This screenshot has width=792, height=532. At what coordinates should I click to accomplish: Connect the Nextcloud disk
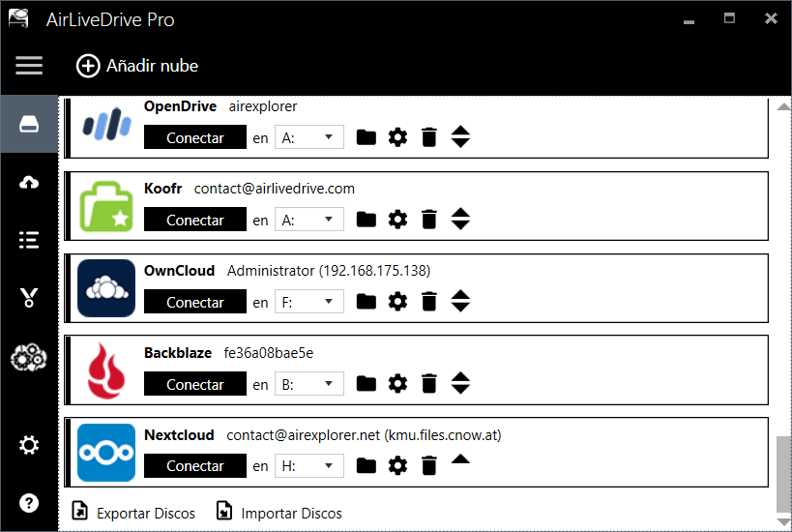click(x=195, y=466)
